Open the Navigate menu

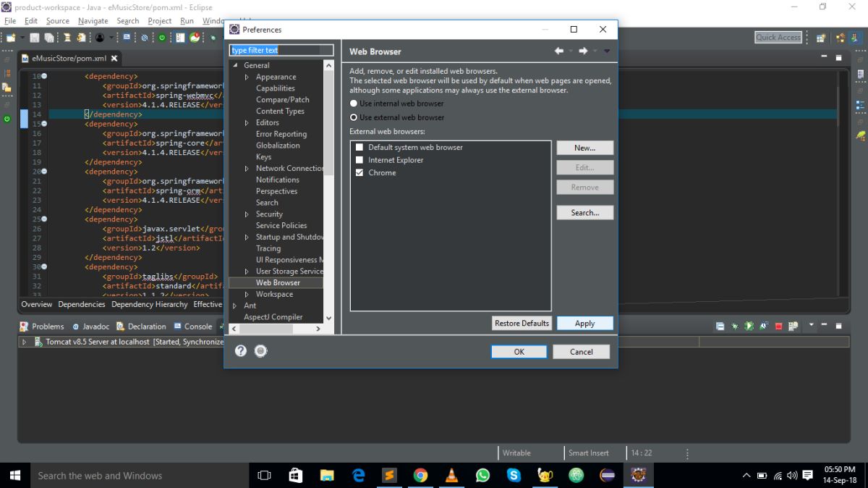93,21
